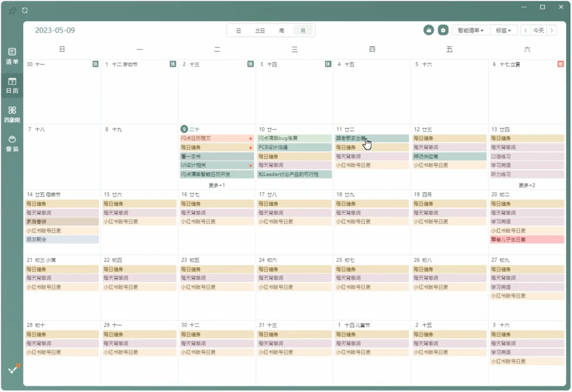572x392 pixels.
Task: Click the red 班 workday badge on May 6
Action: point(560,64)
